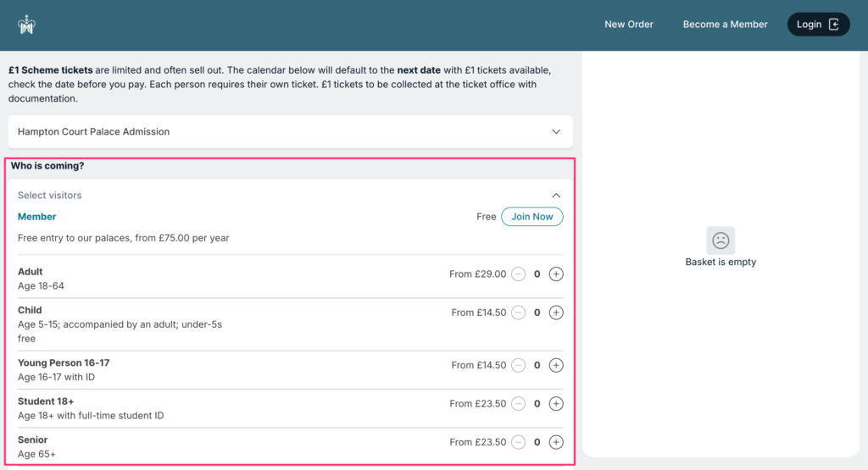Click the Member link
This screenshot has width=868, height=470.
tap(36, 217)
